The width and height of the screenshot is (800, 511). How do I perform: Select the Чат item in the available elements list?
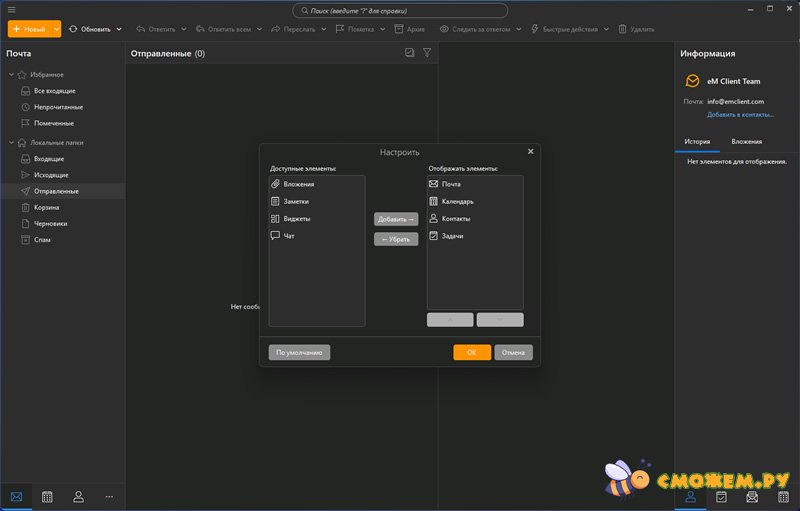[x=289, y=236]
